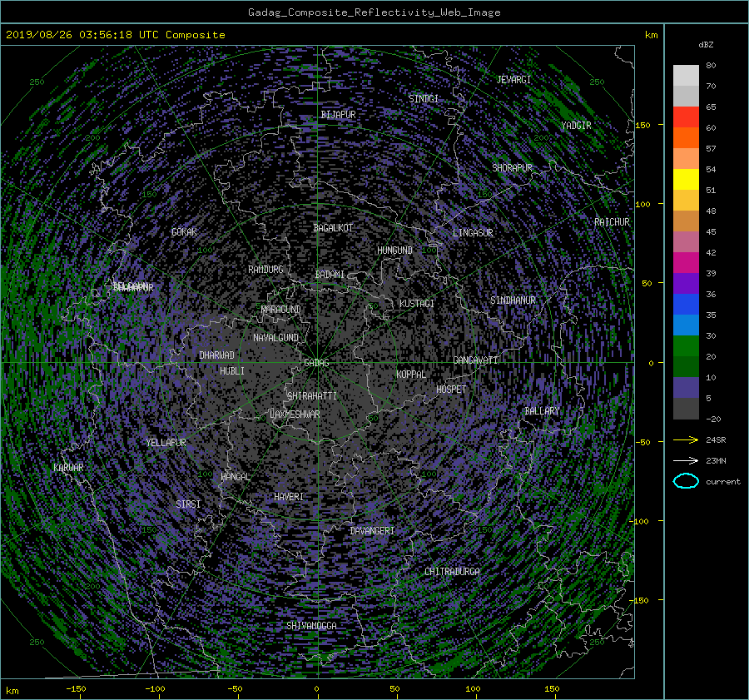Click the yellow 24SR arrow icon

pos(686,439)
